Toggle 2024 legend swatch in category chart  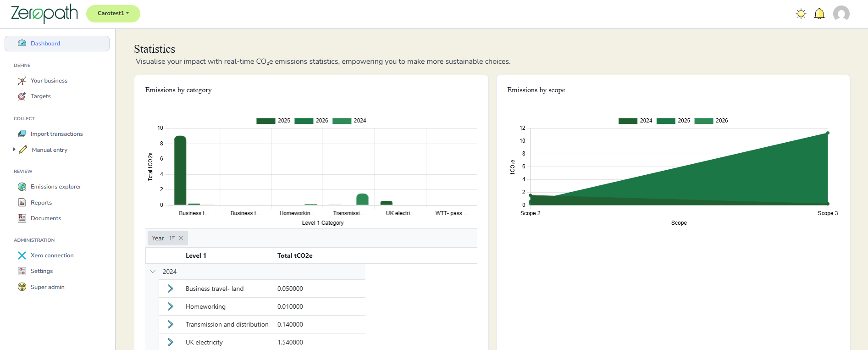point(342,121)
